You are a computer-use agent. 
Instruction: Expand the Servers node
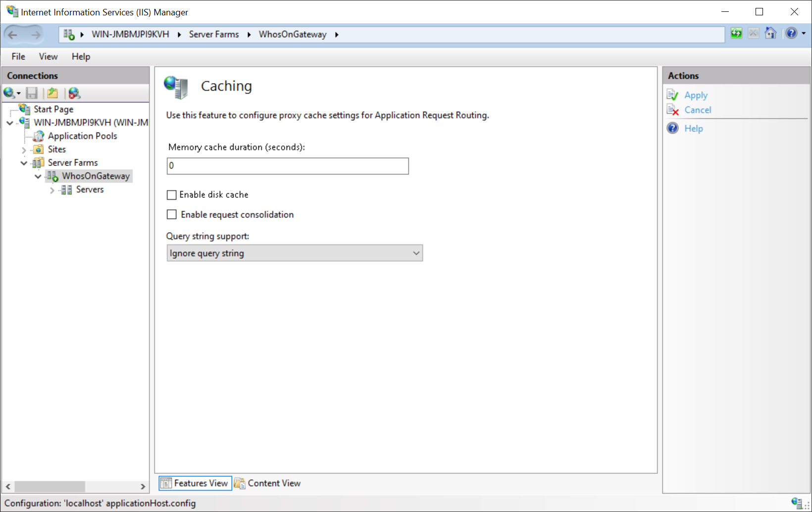click(52, 190)
